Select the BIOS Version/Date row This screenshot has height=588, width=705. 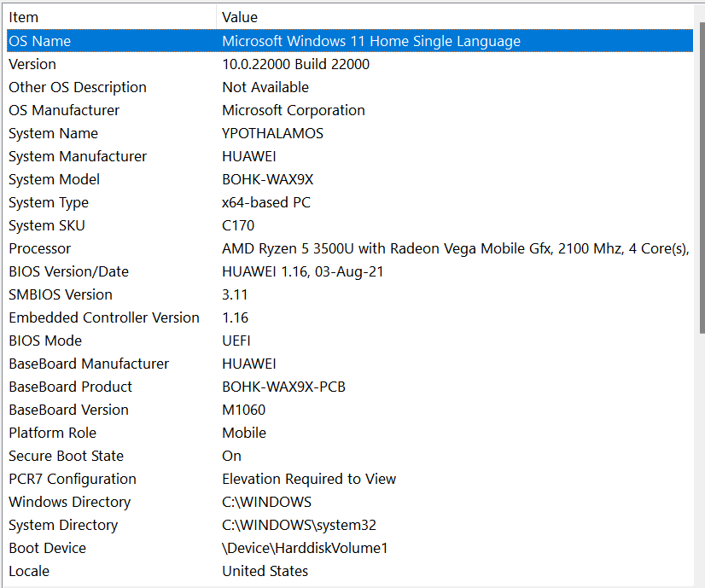coord(350,271)
